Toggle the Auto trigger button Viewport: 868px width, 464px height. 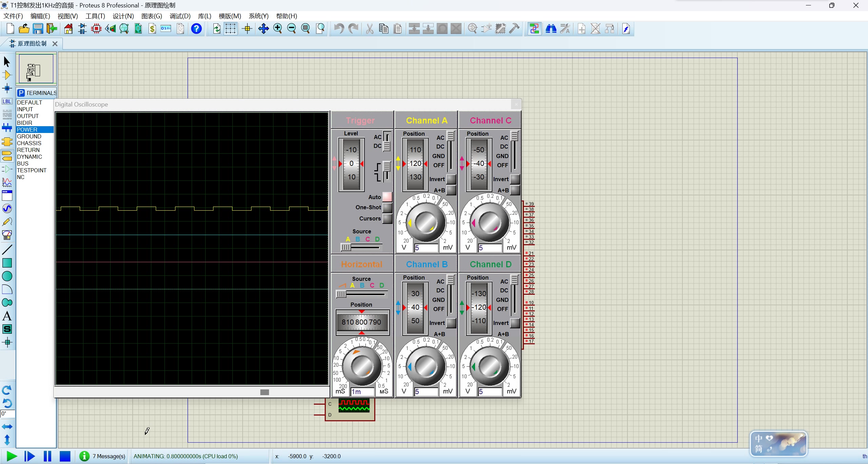(387, 197)
